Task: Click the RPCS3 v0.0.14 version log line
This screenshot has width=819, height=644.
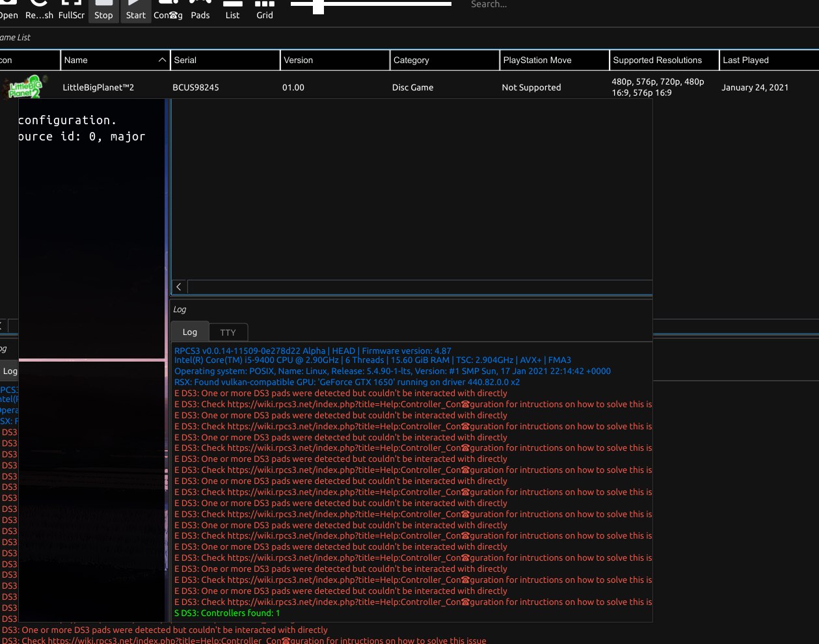Action: pos(312,351)
